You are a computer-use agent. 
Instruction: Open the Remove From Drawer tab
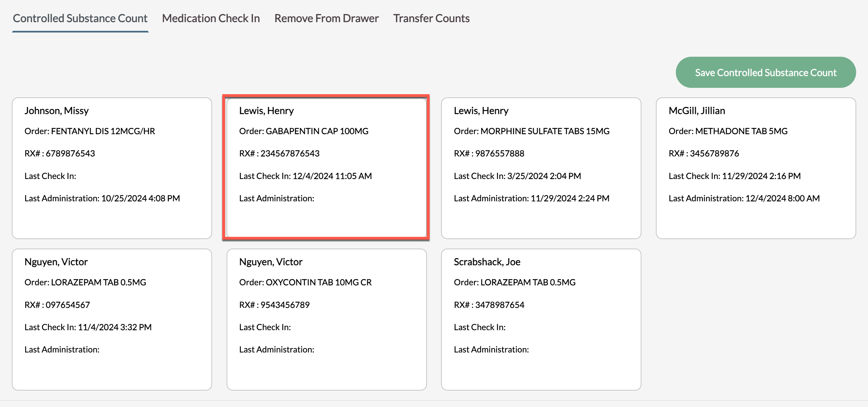click(326, 18)
